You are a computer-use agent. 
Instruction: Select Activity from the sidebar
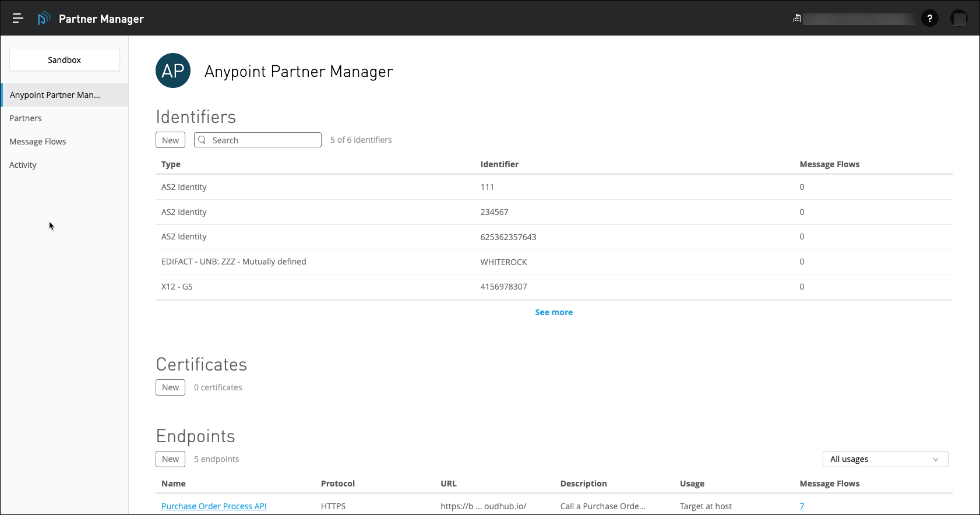[23, 165]
